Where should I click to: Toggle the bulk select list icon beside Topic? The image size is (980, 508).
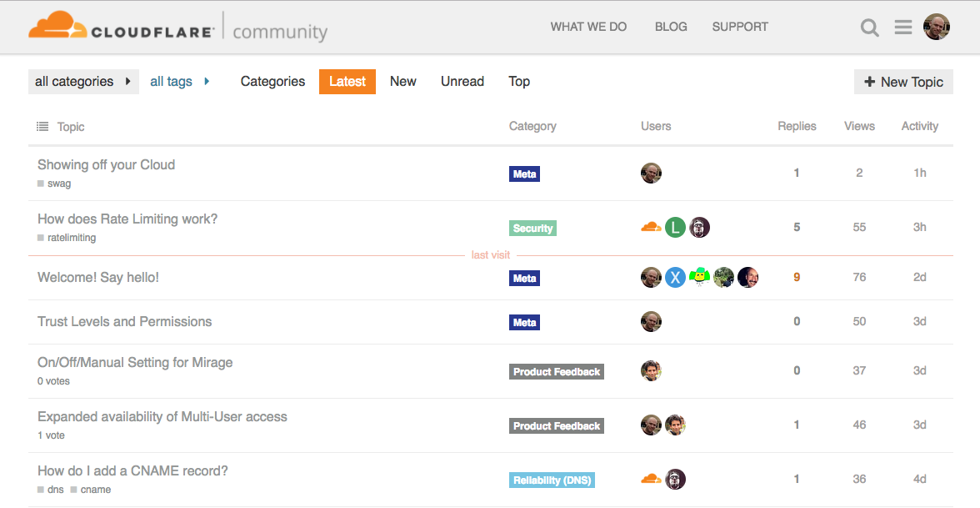pyautogui.click(x=42, y=127)
